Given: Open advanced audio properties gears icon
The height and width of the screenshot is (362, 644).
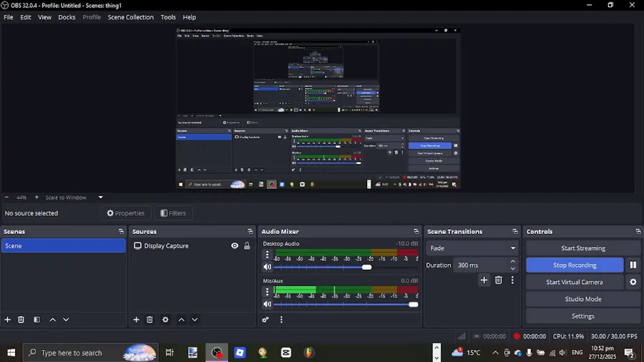Looking at the screenshot, I should pos(265,319).
